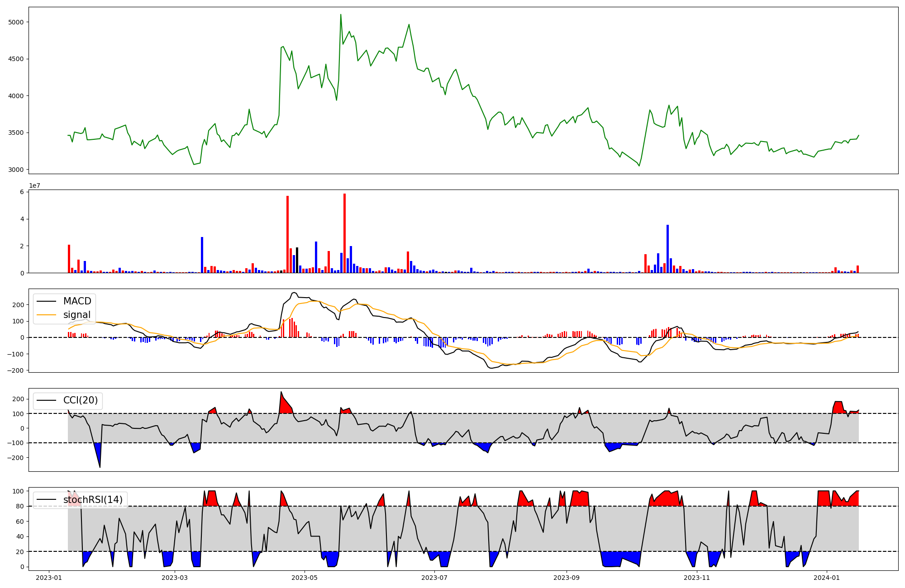This screenshot has width=905, height=588.
Task: Click the stochRSI(14) legend line marker
Action: point(46,500)
